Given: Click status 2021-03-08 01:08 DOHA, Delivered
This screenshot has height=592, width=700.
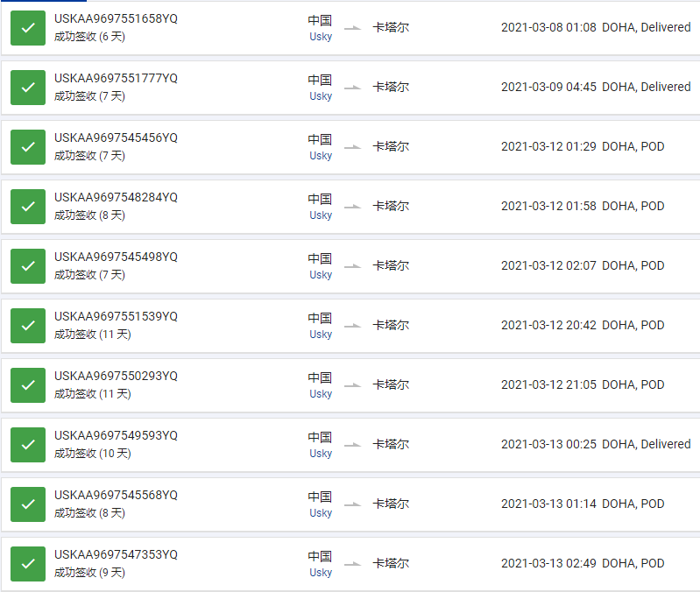Looking at the screenshot, I should 596,27.
